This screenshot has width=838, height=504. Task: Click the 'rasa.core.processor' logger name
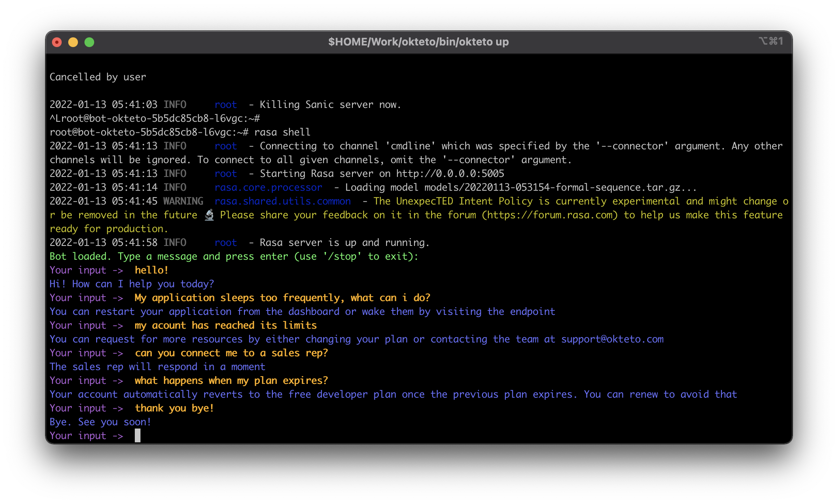(268, 187)
